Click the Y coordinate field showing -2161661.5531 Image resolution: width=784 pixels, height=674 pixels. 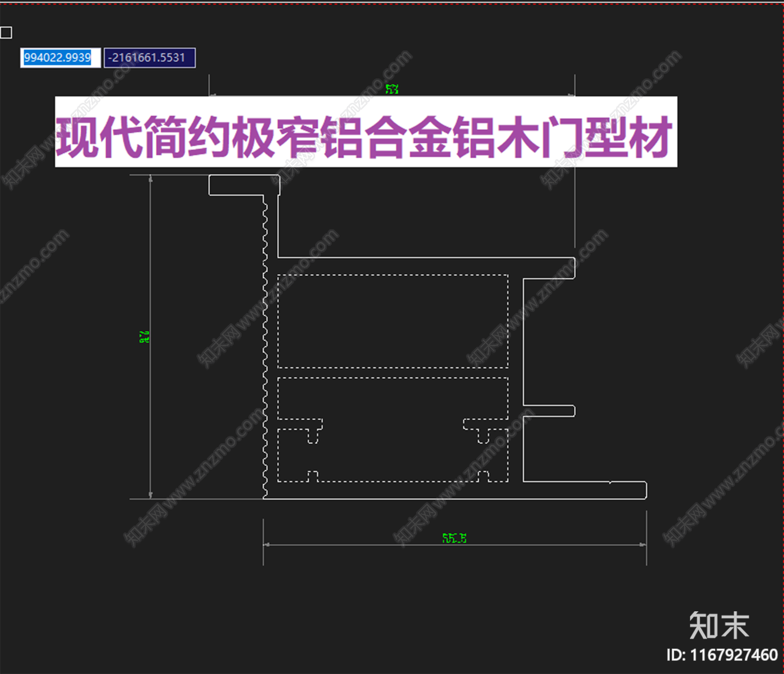coord(149,58)
